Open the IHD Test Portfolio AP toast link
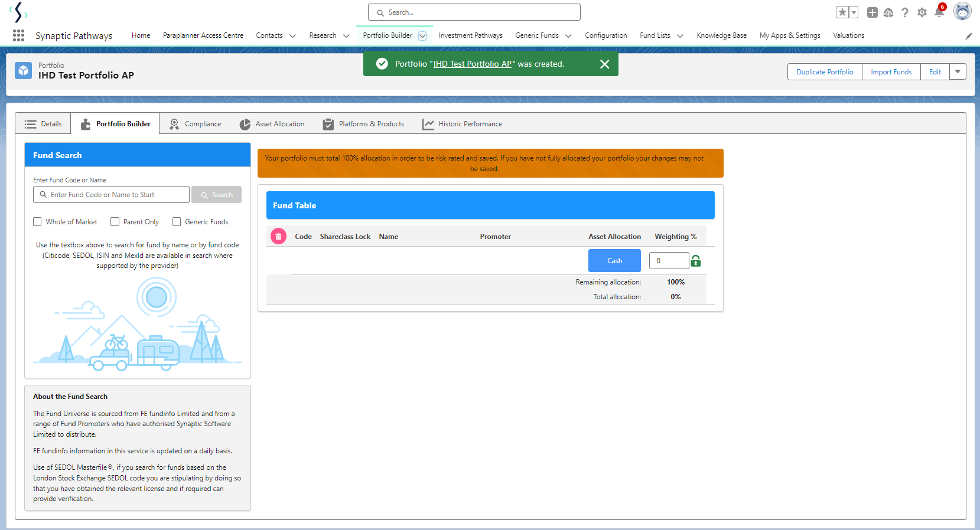 point(473,64)
